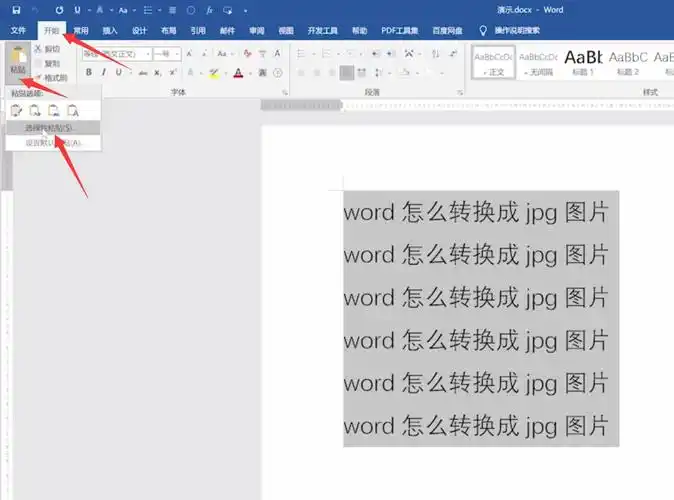
Task: Click the enclosed character icon
Action: click(278, 73)
